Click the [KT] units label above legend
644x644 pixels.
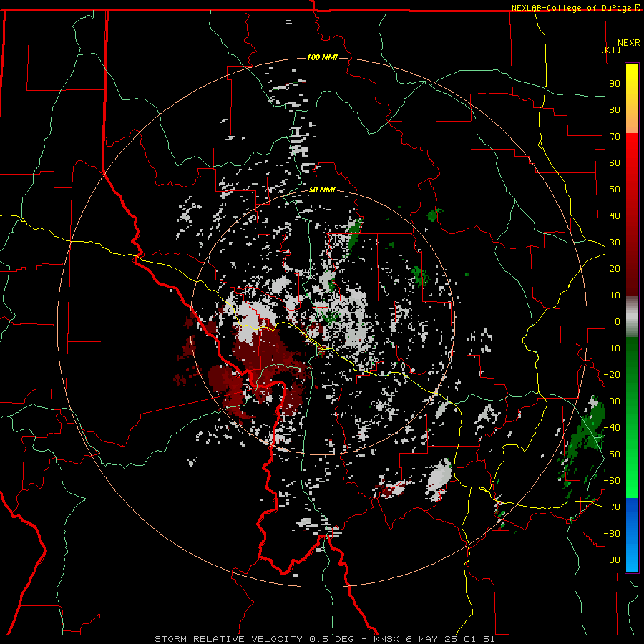coord(610,49)
